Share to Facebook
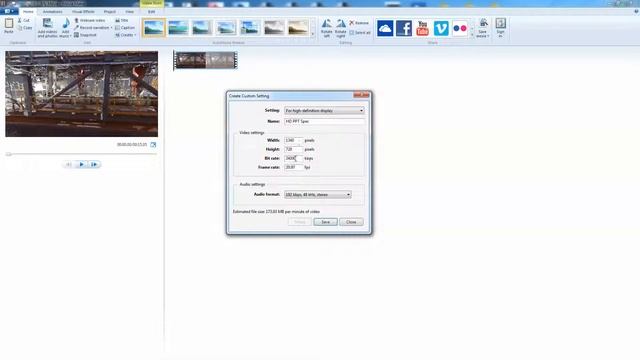The height and width of the screenshot is (360, 640). [x=404, y=28]
